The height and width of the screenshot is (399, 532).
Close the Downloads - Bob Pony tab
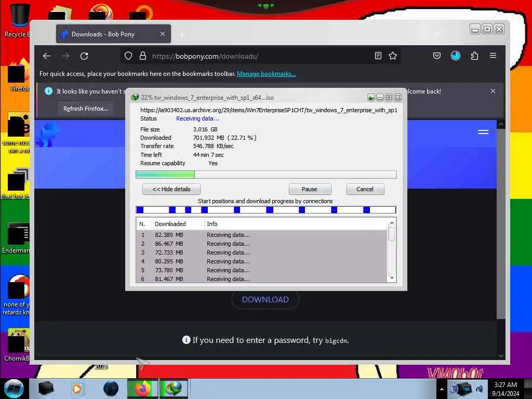[163, 34]
